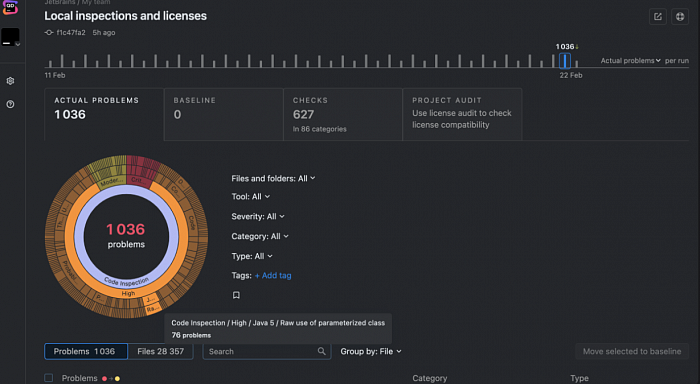
Task: Open the Checks 627 summary card
Action: point(343,115)
